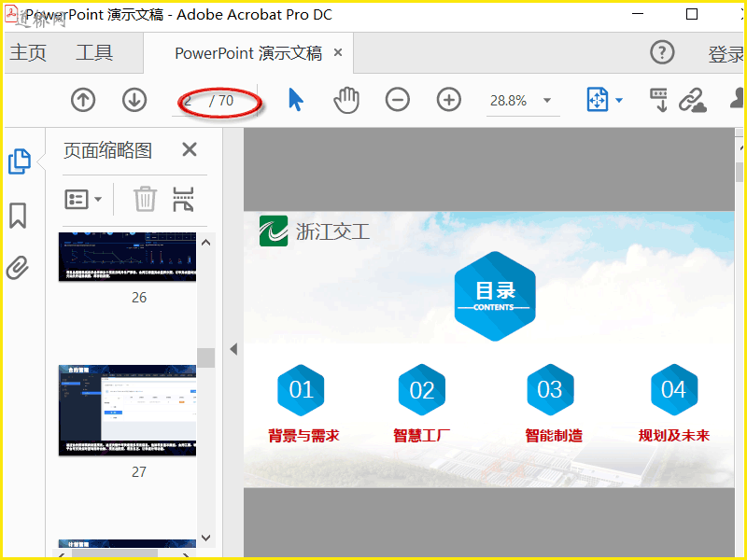
Task: Click the 规划及未来 heading text
Action: 674,435
